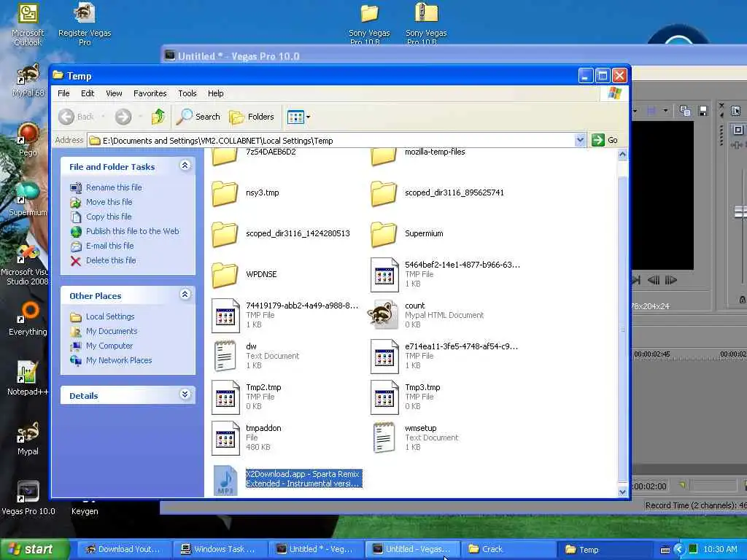This screenshot has height=560, width=747.
Task: Open the Tools menu
Action: pyautogui.click(x=187, y=93)
